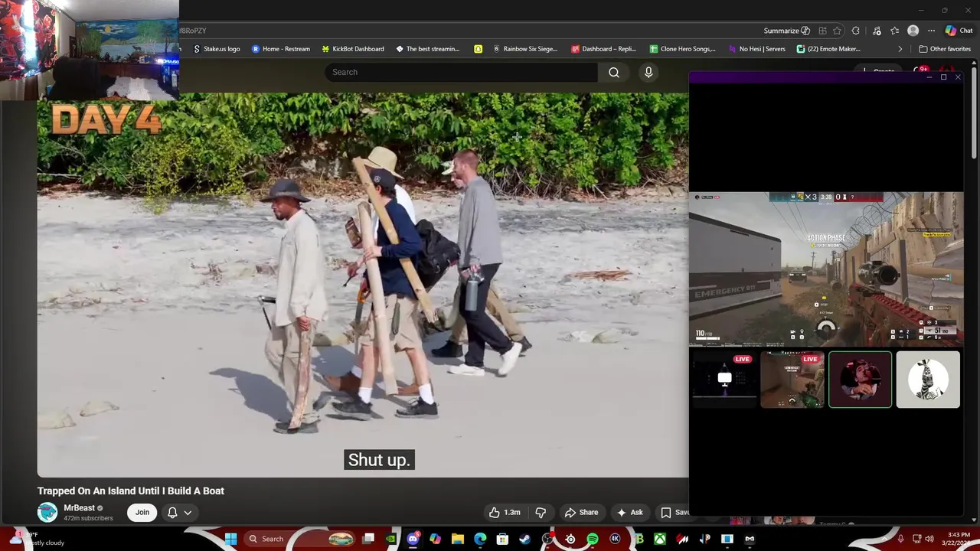The height and width of the screenshot is (551, 980).
Task: Open Copilot Chat in the browser
Action: [959, 31]
